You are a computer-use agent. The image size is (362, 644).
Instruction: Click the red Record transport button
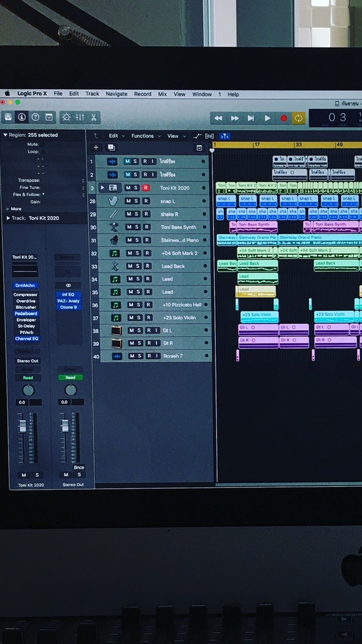(x=283, y=118)
